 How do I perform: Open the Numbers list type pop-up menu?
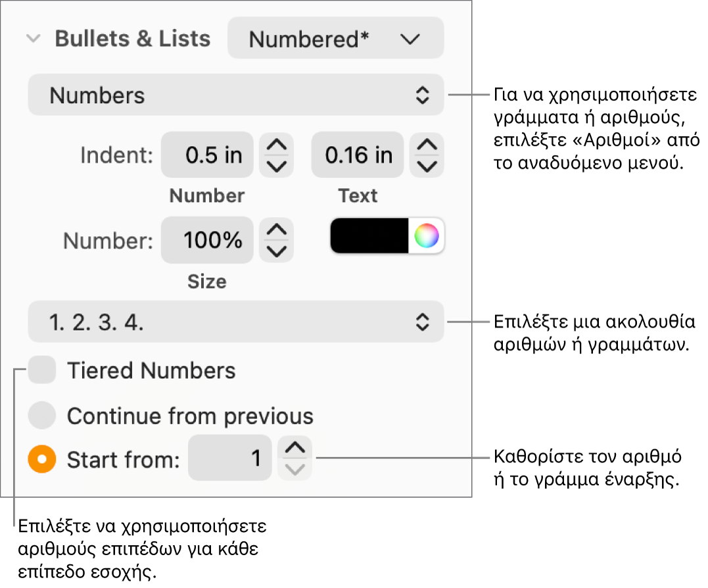(235, 95)
